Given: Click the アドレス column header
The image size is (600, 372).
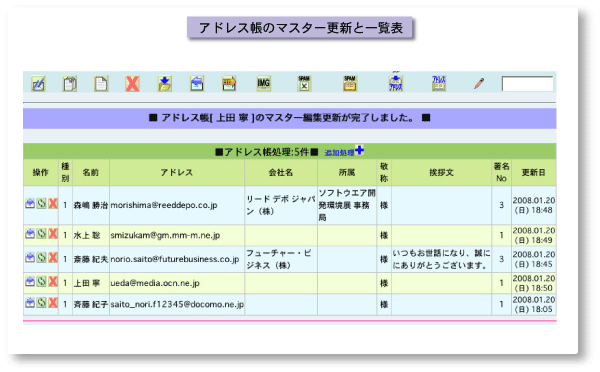Looking at the screenshot, I should 177,173.
